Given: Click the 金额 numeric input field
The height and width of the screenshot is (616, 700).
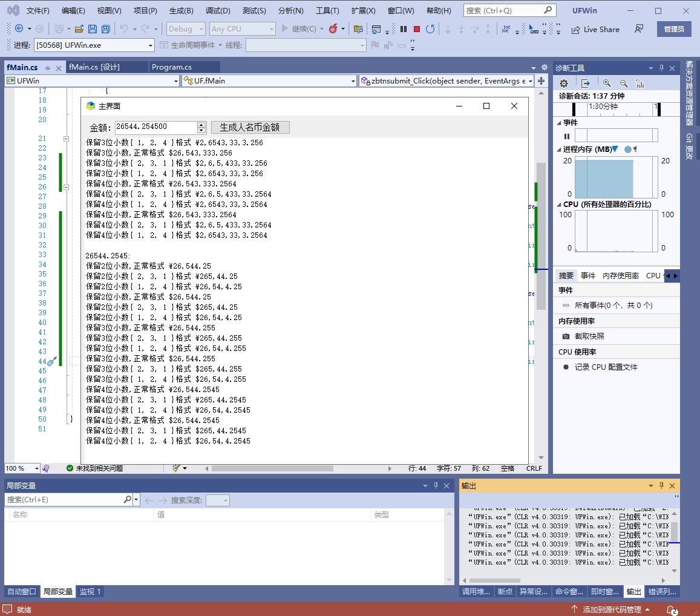Looking at the screenshot, I should click(x=156, y=127).
